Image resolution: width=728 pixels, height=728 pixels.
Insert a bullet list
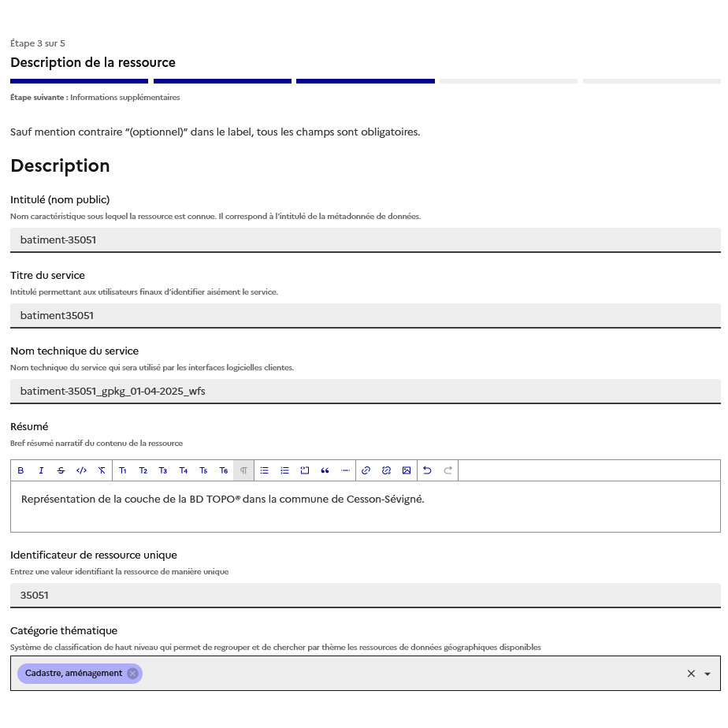265,470
